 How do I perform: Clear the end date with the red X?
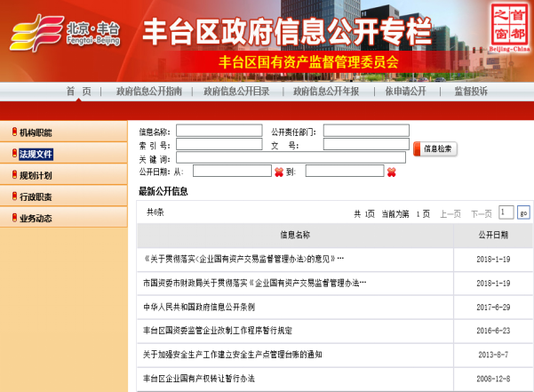pyautogui.click(x=391, y=172)
